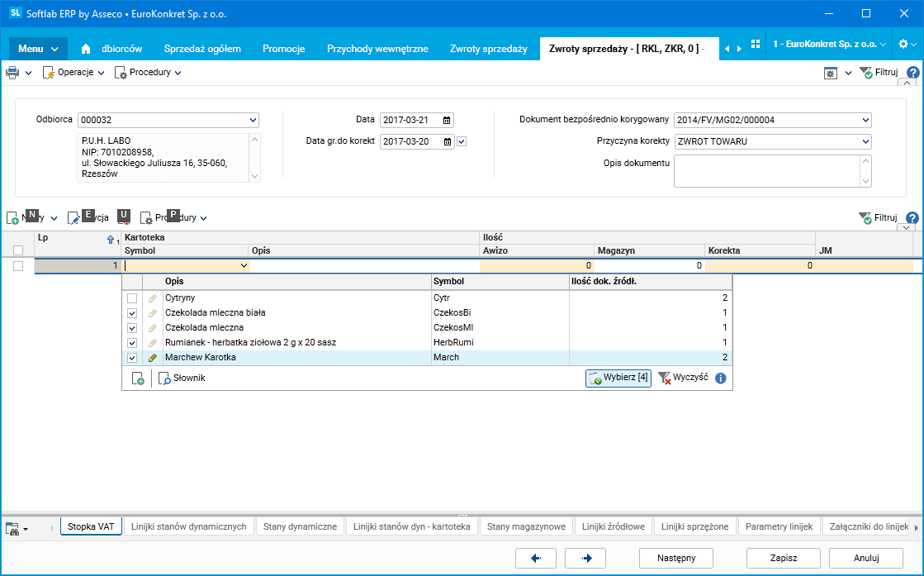Click the add new item icon in popup
The width and height of the screenshot is (924, 576).
coord(138,378)
